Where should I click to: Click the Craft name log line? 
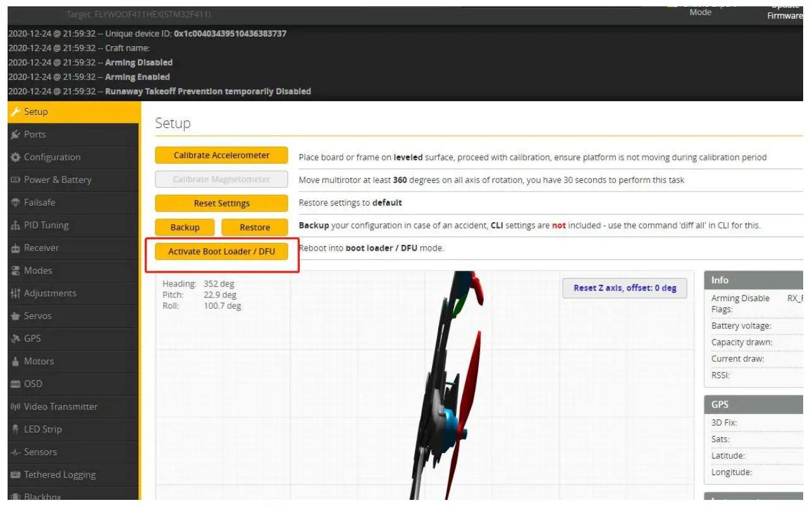[79, 48]
